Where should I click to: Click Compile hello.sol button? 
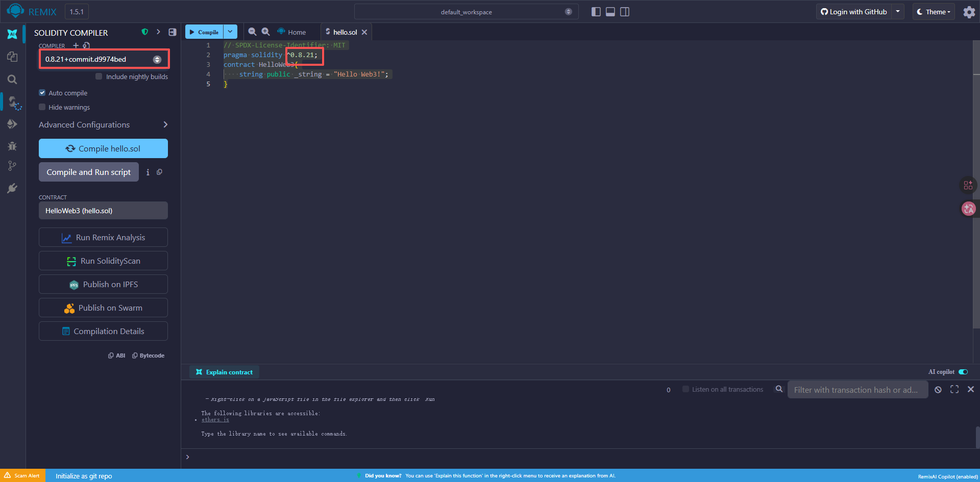point(103,148)
